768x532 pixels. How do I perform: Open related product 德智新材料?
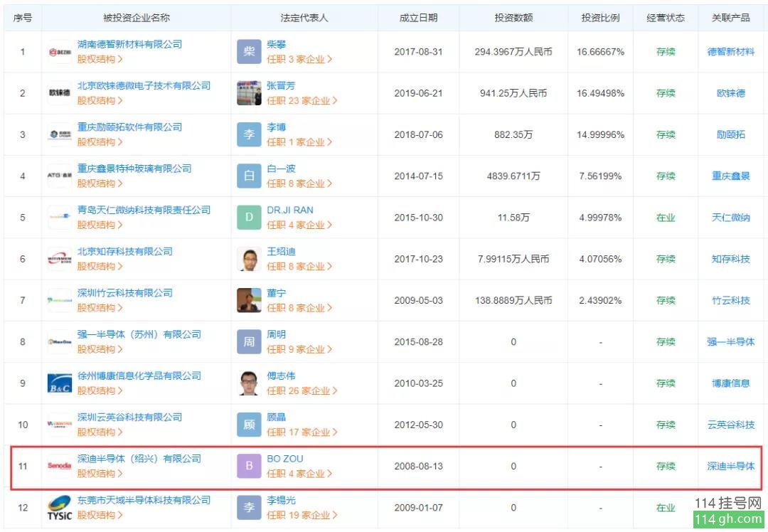click(x=731, y=52)
